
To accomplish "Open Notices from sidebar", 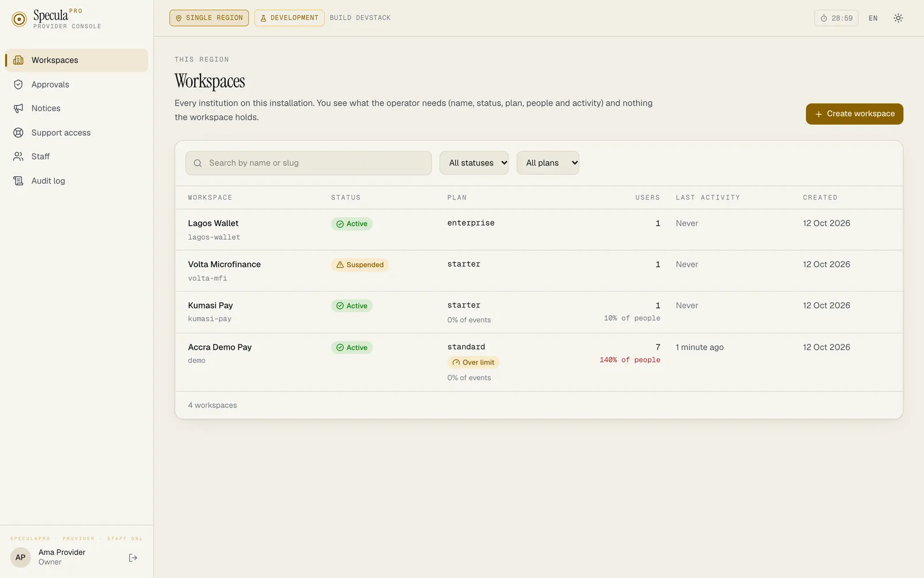I will (77, 109).
